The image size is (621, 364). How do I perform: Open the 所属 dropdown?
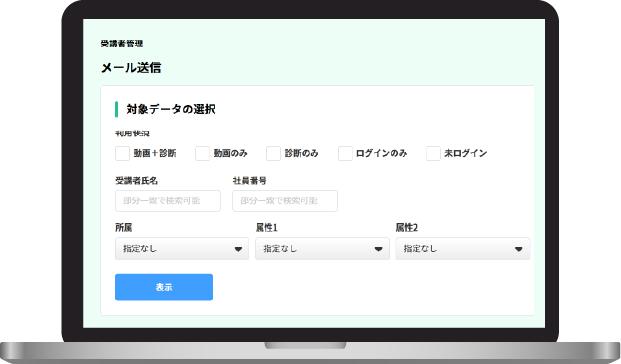pos(182,249)
